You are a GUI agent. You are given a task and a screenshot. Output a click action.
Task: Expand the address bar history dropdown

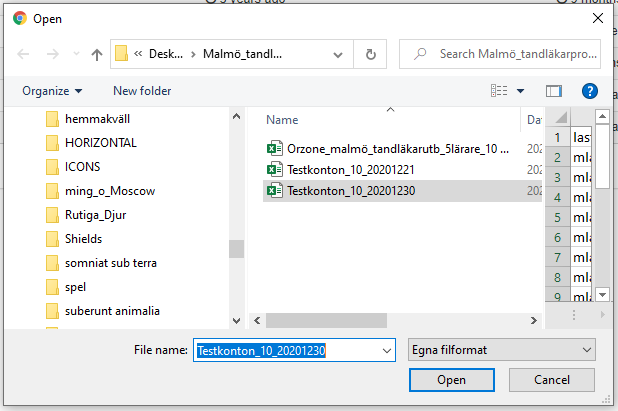point(338,54)
